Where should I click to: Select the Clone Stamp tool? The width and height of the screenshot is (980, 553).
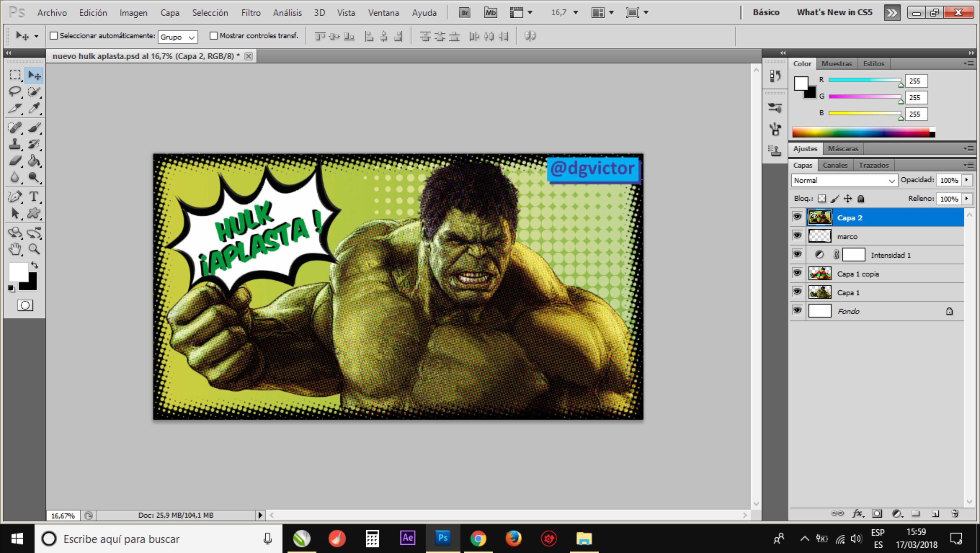click(x=15, y=144)
